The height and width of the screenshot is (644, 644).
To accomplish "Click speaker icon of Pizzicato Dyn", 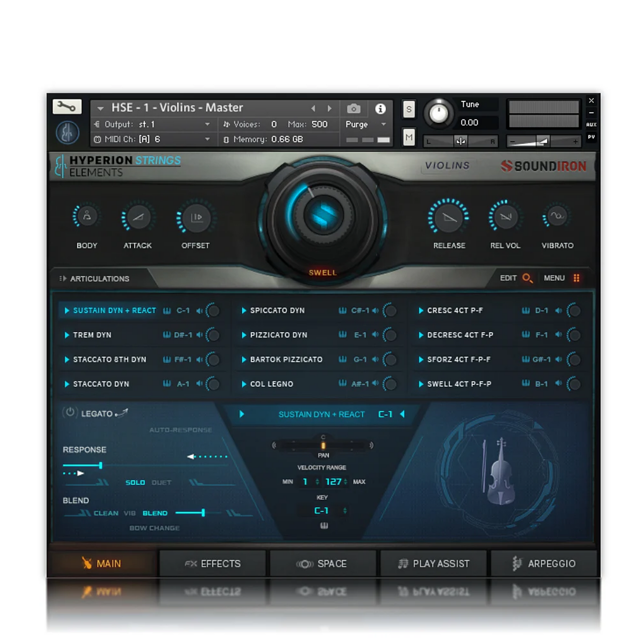I will pyautogui.click(x=375, y=335).
